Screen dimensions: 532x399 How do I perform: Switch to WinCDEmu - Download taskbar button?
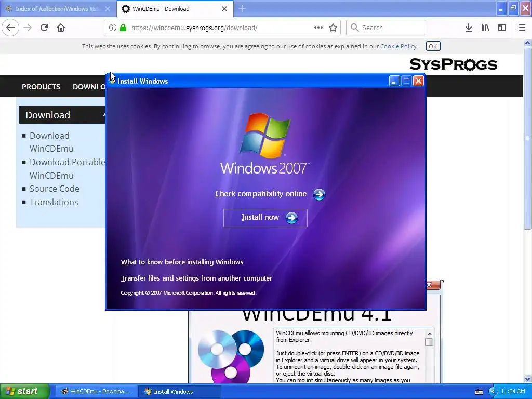pyautogui.click(x=96, y=391)
